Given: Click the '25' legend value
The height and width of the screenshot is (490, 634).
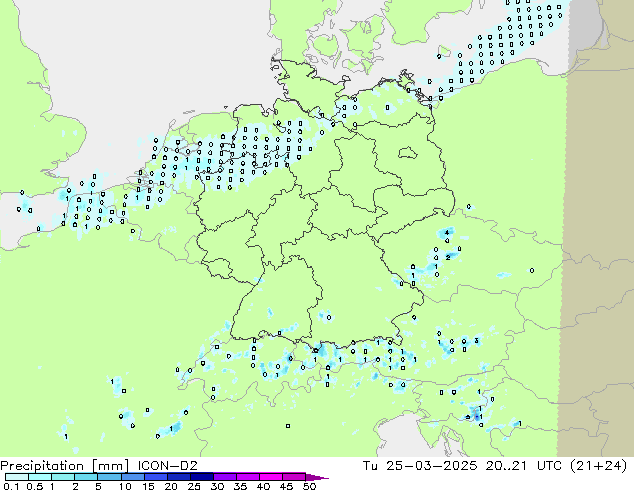Looking at the screenshot, I should point(194,486).
